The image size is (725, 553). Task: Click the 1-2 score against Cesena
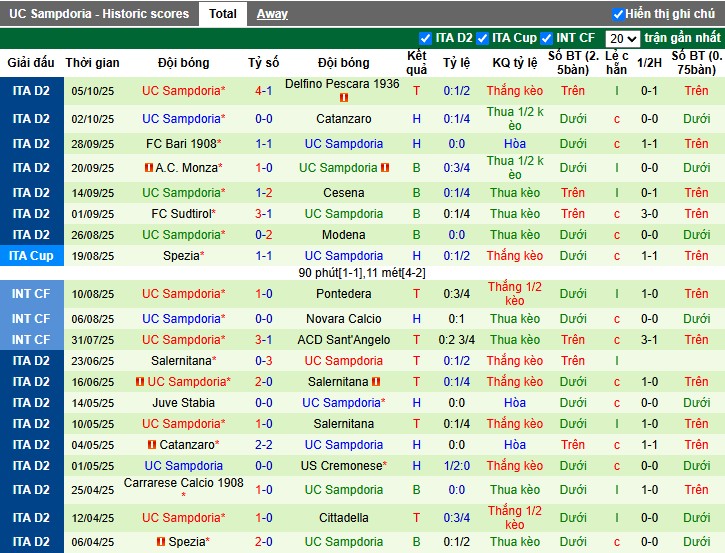264,193
